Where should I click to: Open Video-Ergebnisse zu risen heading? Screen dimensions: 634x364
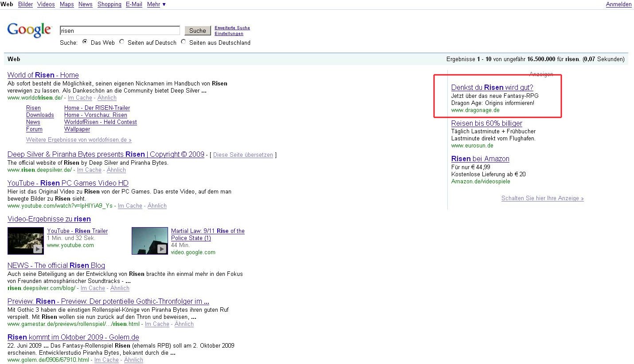point(49,219)
